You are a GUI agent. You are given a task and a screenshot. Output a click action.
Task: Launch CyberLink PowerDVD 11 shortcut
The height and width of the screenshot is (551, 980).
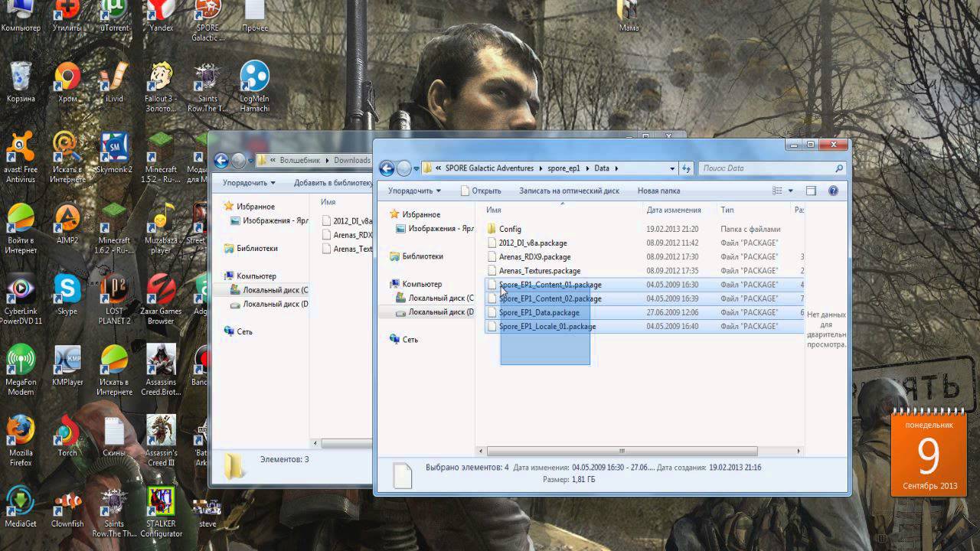[x=21, y=299]
